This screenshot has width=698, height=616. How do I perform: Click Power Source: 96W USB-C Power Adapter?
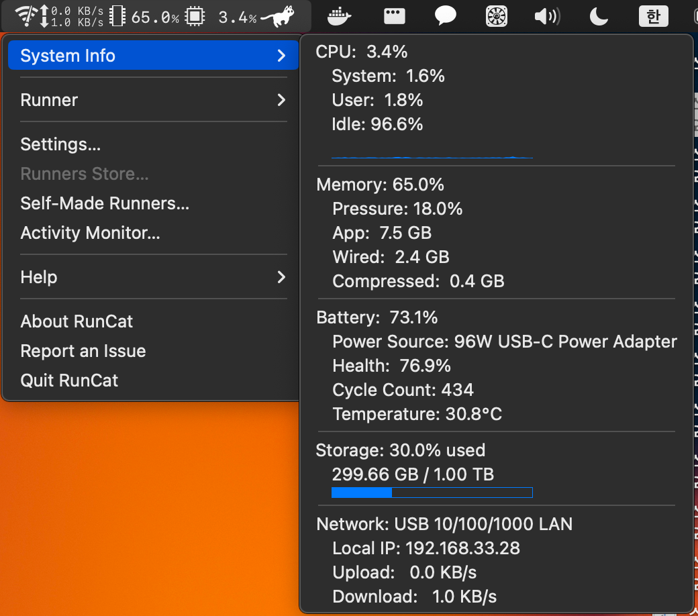pos(505,342)
